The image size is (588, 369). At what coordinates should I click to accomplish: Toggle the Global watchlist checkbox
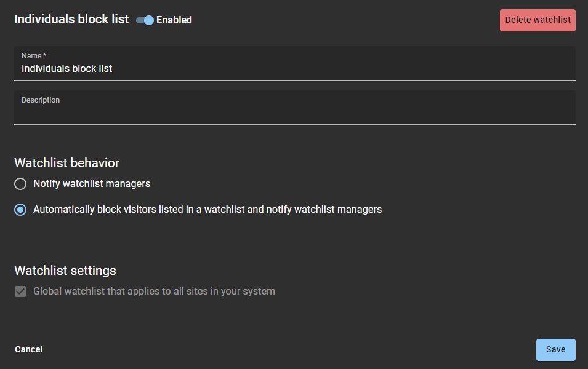[20, 292]
